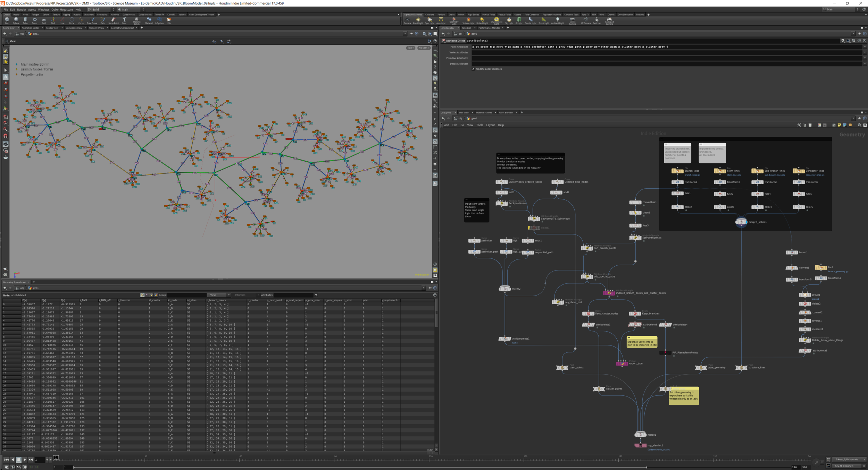The image size is (868, 470).
Task: Select the Font shelf tool
Action: (124, 20)
